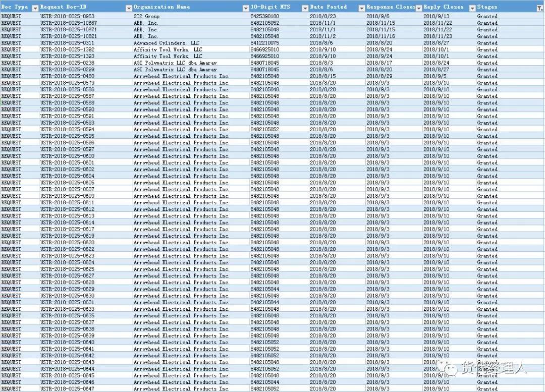Select cell USTR-2018-0025-0642

click(86, 356)
